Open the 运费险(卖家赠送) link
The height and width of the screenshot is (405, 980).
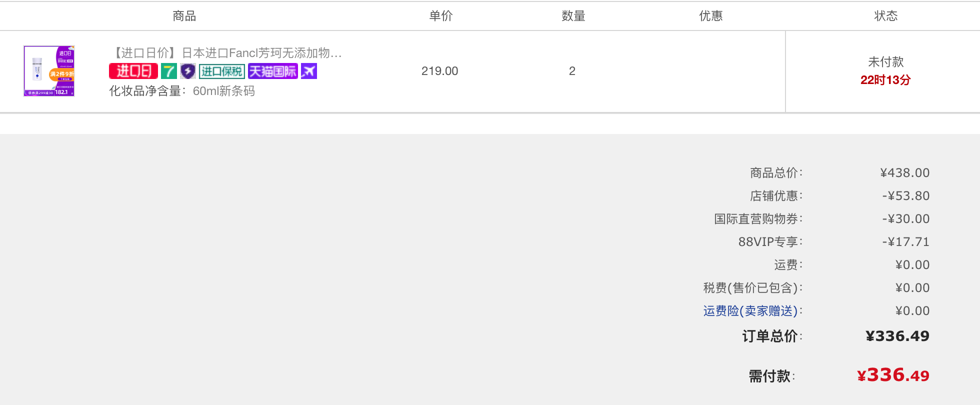click(750, 311)
